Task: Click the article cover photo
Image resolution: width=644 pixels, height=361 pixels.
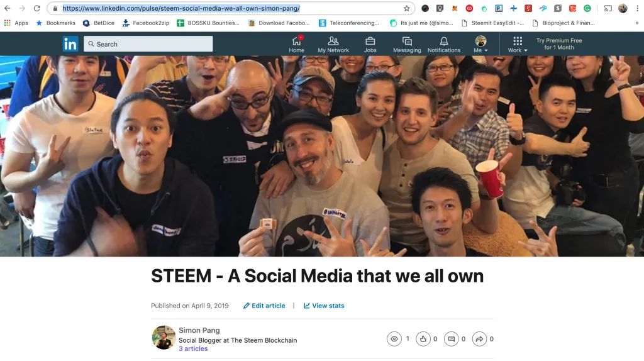Action: tap(322, 156)
